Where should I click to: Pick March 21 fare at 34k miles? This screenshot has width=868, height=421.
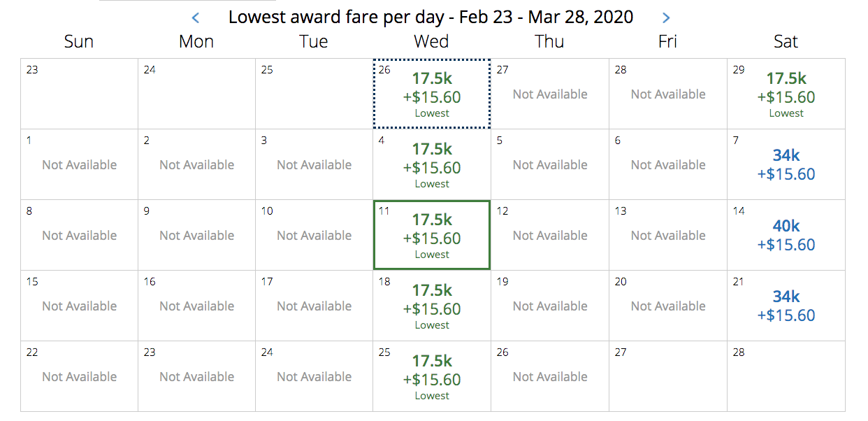pos(786,306)
